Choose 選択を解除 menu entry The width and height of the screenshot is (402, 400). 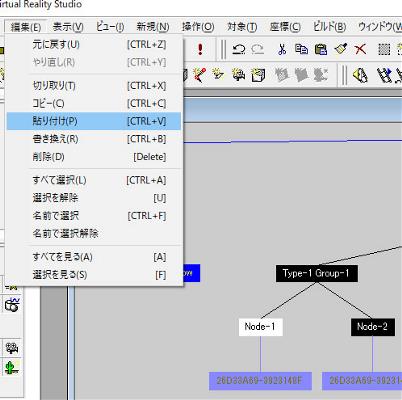tap(94, 198)
